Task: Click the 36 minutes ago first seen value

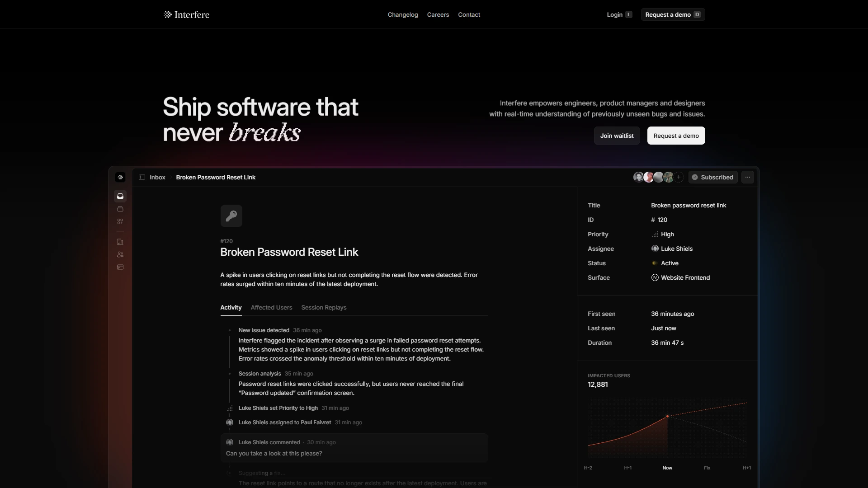Action: (x=673, y=314)
